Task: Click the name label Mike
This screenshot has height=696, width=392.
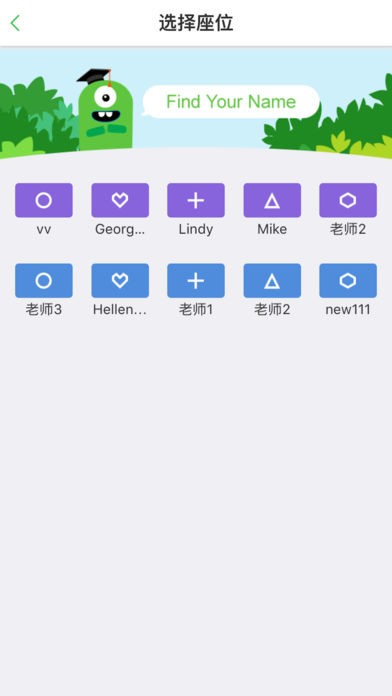Action: 272,229
